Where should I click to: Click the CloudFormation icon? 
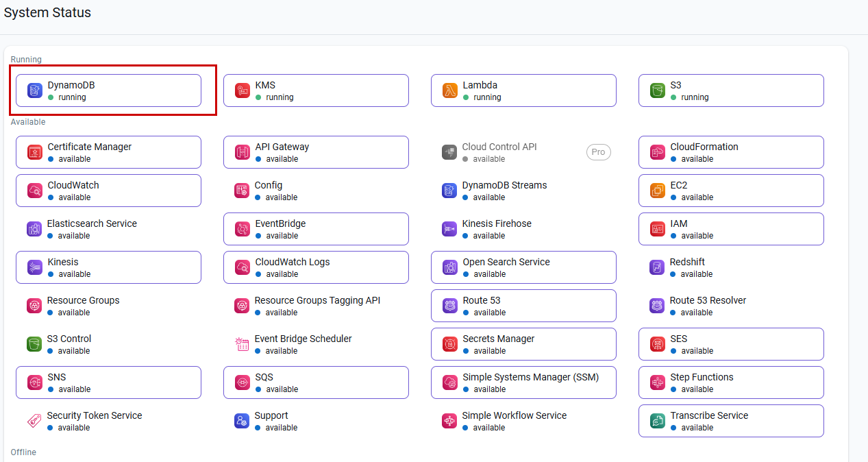pyautogui.click(x=658, y=152)
